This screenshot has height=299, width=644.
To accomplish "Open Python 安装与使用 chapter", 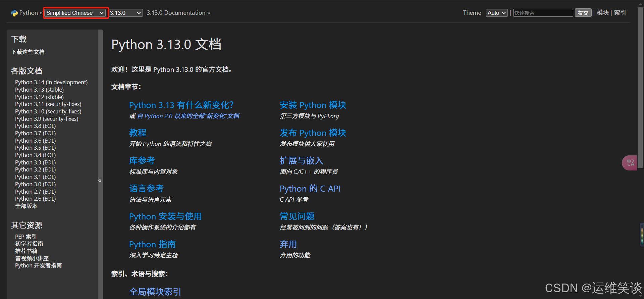I will 165,216.
